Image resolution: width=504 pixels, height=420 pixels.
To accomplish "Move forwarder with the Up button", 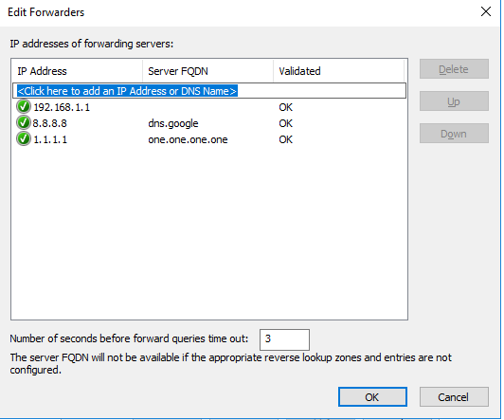I will (454, 101).
